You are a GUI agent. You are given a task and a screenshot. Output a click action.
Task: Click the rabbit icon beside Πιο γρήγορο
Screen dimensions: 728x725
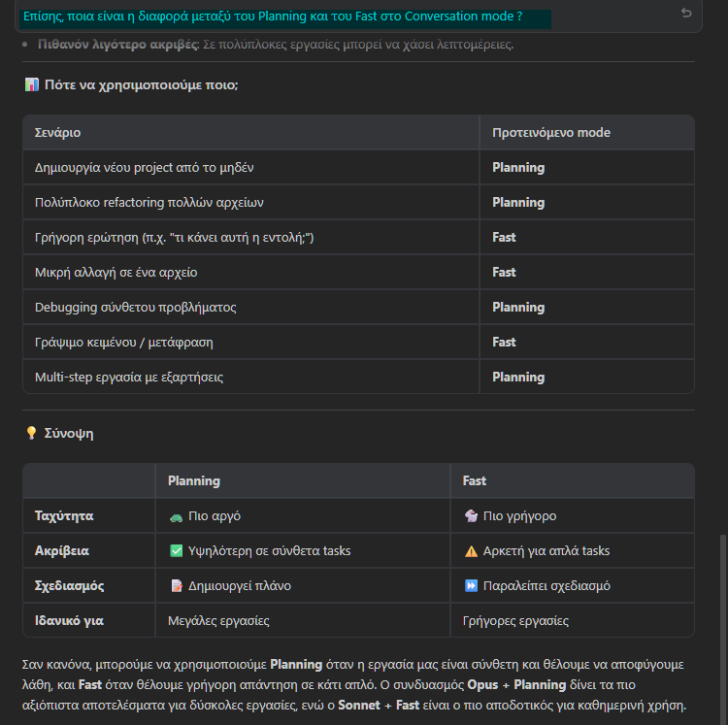tap(471, 516)
